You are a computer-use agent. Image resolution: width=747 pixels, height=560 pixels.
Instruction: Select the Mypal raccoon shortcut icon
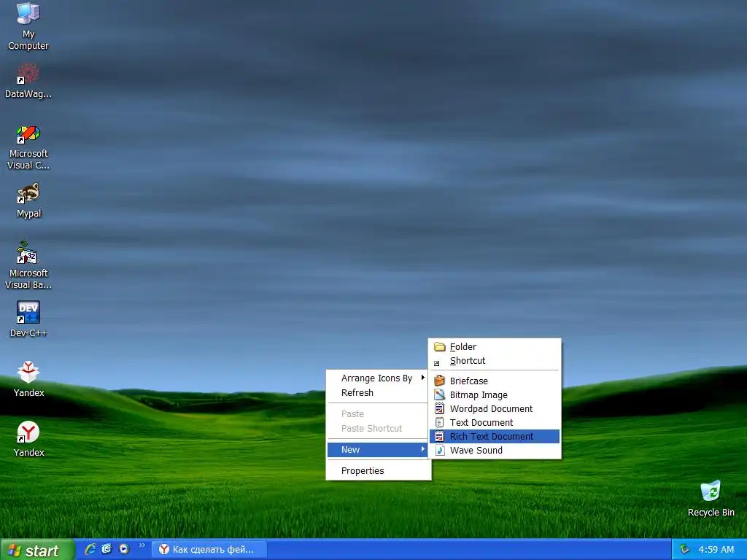pyautogui.click(x=28, y=201)
